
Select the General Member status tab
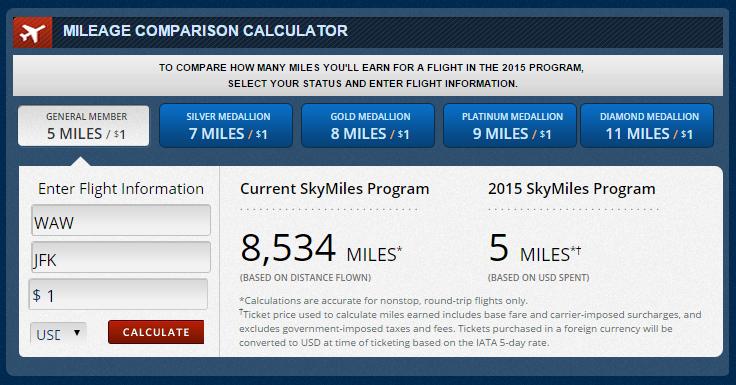coord(84,126)
